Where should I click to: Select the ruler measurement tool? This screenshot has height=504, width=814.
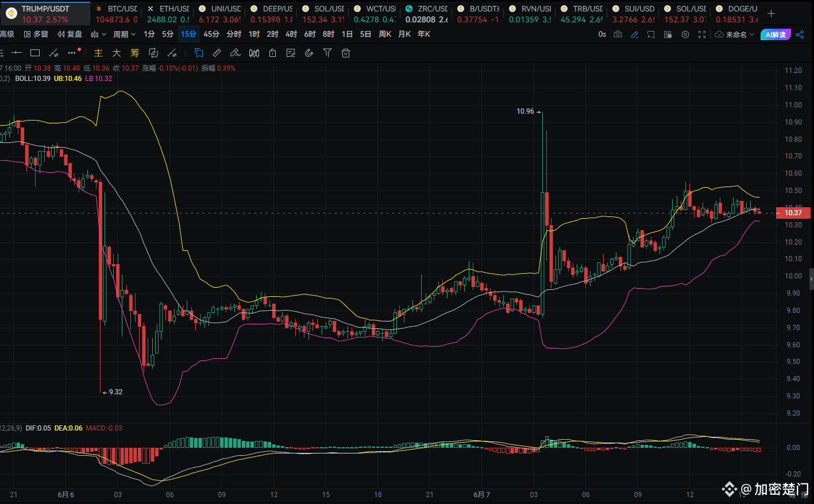pos(217,53)
